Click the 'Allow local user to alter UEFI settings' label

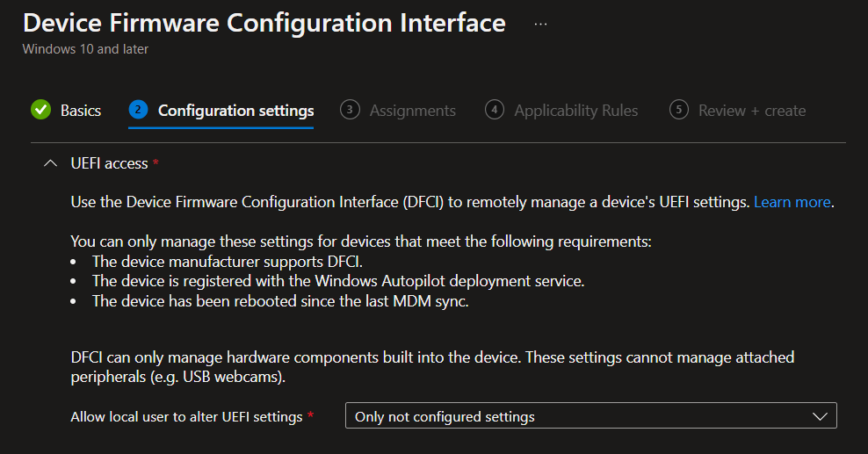click(186, 416)
